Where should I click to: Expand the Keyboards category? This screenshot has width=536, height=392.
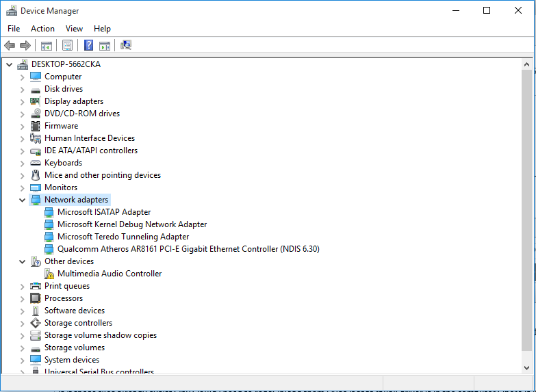[x=22, y=164]
